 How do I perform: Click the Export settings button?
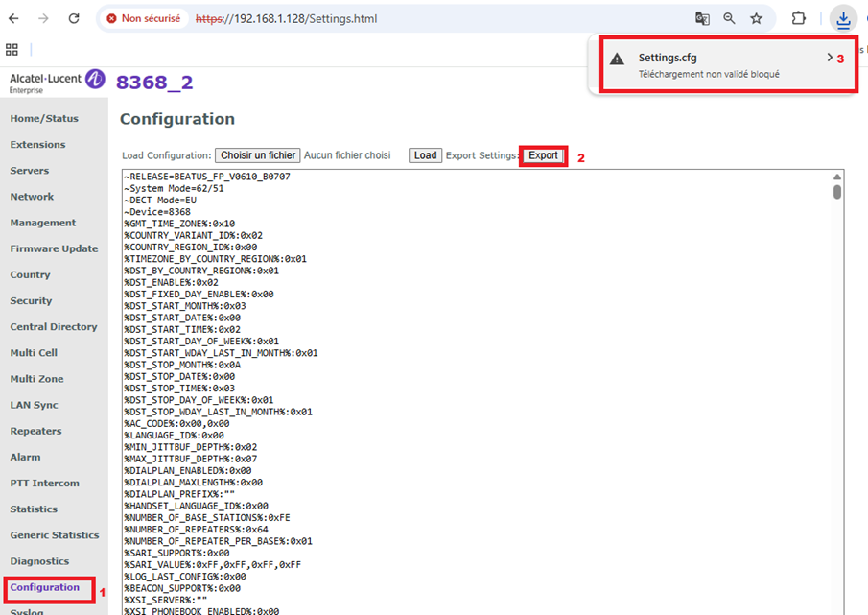543,155
